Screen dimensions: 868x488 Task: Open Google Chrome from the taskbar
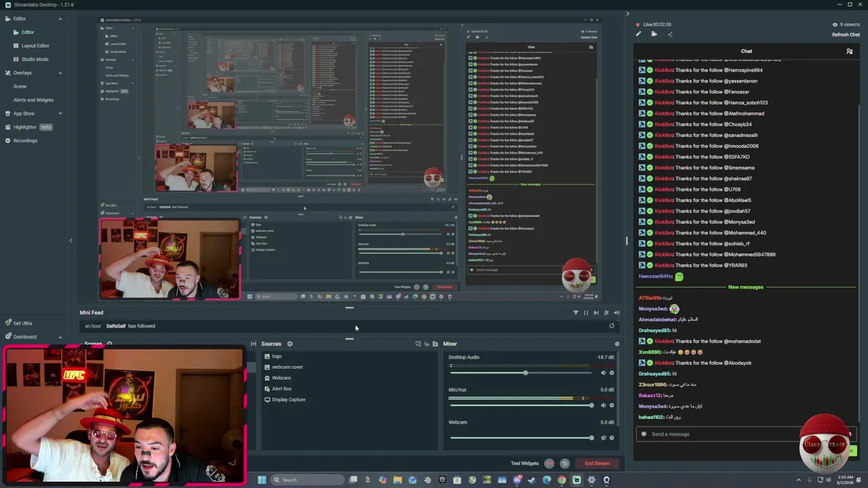tap(561, 480)
